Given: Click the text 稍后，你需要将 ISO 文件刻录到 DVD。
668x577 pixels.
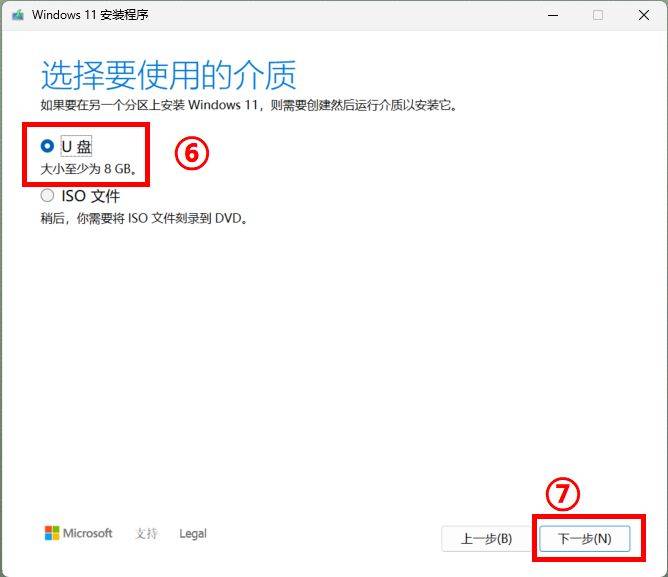Looking at the screenshot, I should (144, 218).
